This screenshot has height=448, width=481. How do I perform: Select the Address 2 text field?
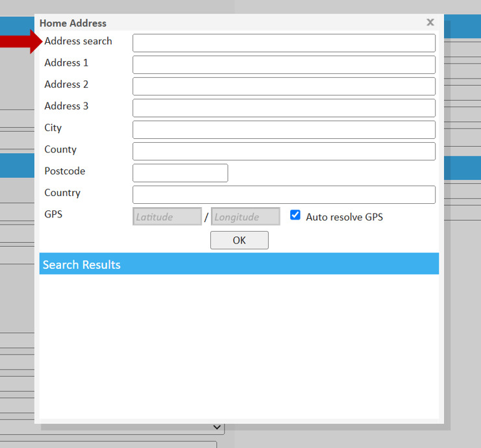tap(284, 86)
